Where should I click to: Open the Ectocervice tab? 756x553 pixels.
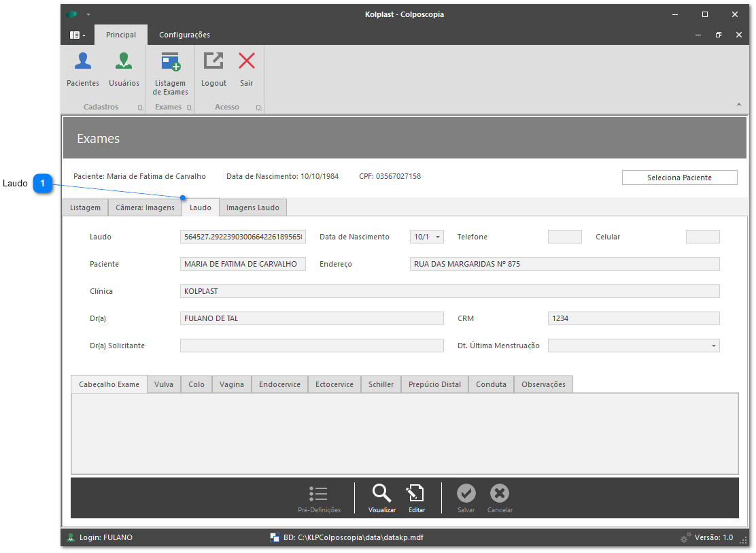point(334,384)
